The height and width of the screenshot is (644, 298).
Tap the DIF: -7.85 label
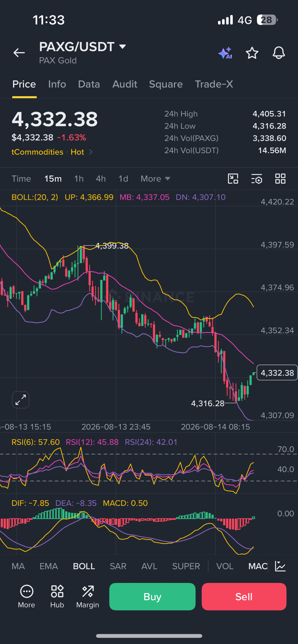coord(30,503)
